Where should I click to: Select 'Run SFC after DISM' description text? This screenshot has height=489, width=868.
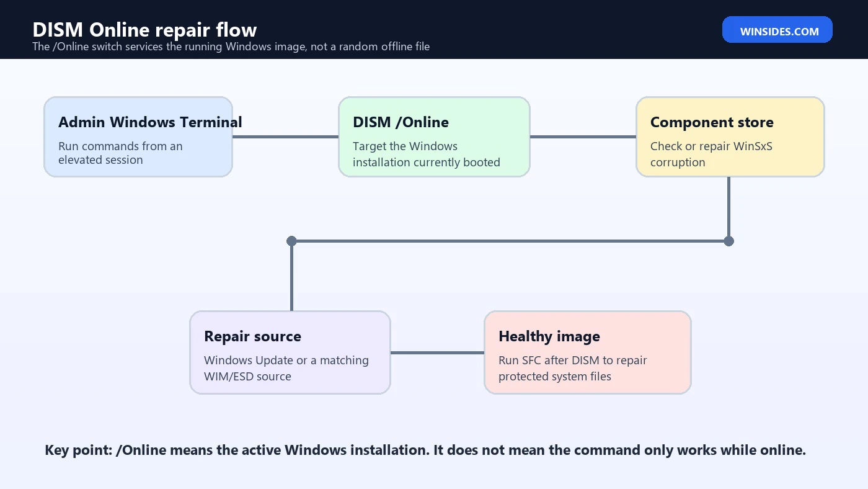click(x=573, y=368)
